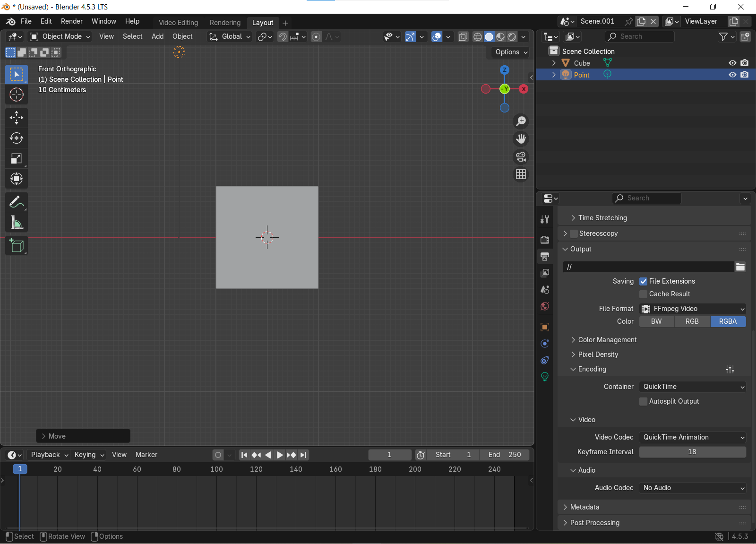This screenshot has height=544, width=756.
Task: Open the Container QuickTime dropdown
Action: pyautogui.click(x=693, y=387)
